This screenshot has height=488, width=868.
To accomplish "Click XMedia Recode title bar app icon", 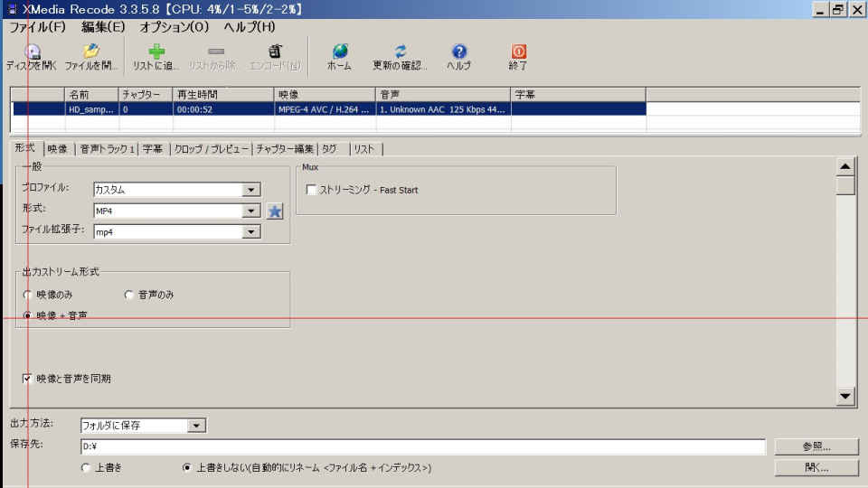I will point(12,9).
